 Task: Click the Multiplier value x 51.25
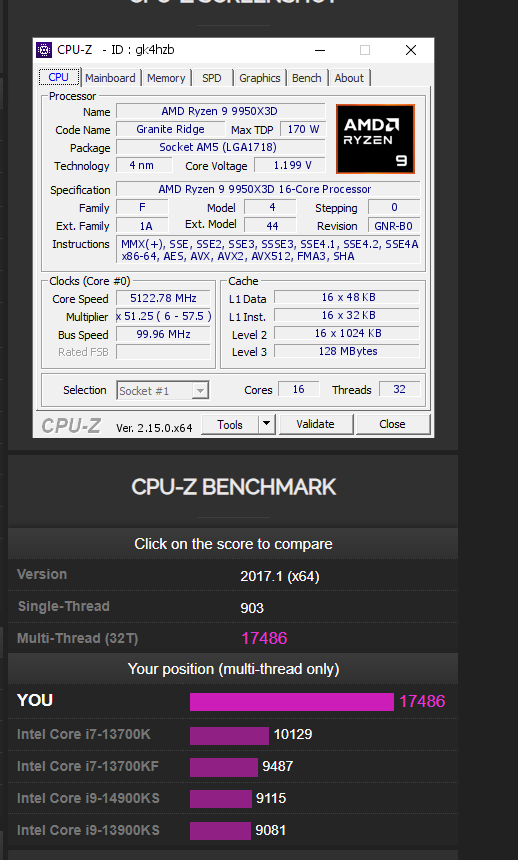163,316
